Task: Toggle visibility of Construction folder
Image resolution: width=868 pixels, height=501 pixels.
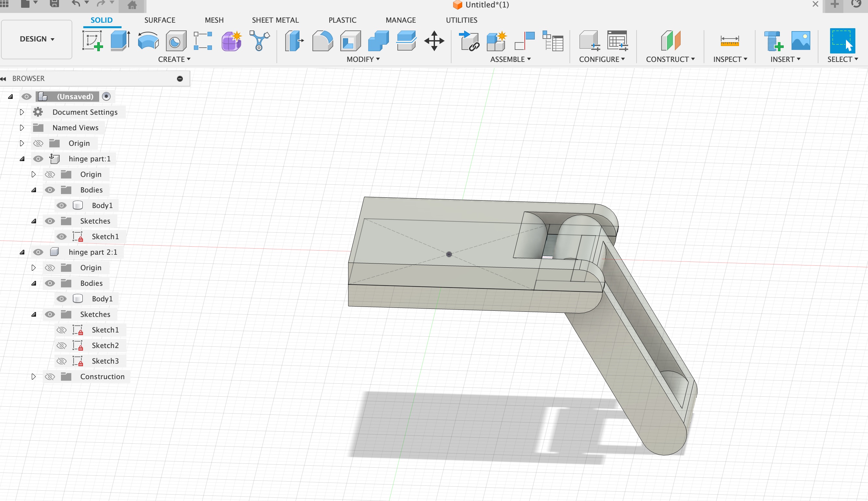Action: click(x=50, y=377)
